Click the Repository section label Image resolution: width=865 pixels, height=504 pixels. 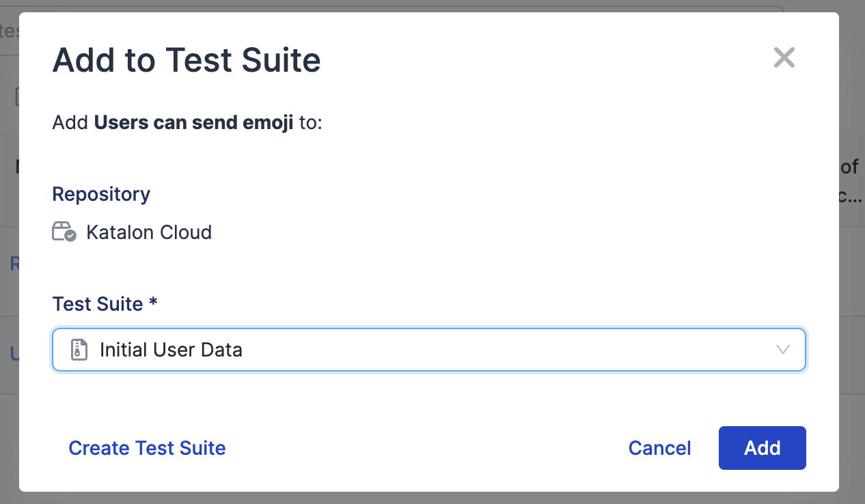point(100,194)
